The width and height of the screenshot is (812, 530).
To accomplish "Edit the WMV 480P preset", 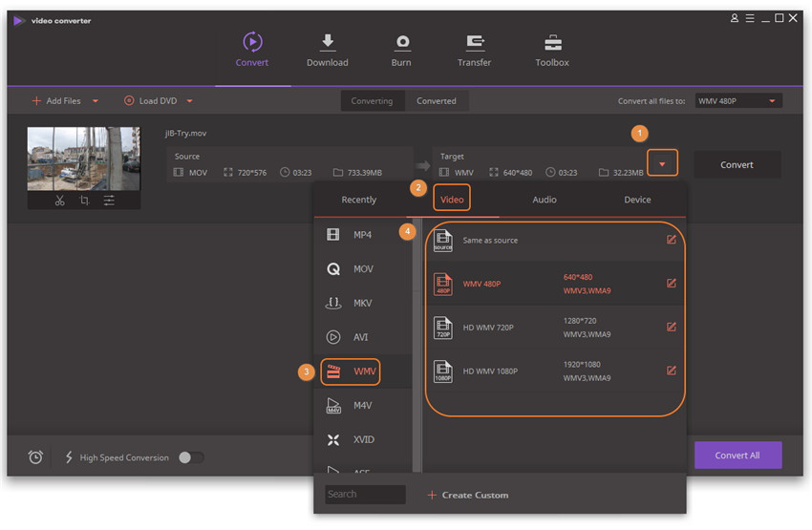I will click(x=672, y=283).
